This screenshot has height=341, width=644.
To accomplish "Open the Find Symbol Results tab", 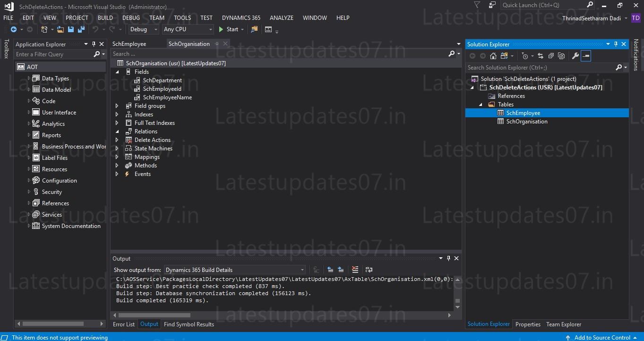I will pos(189,324).
